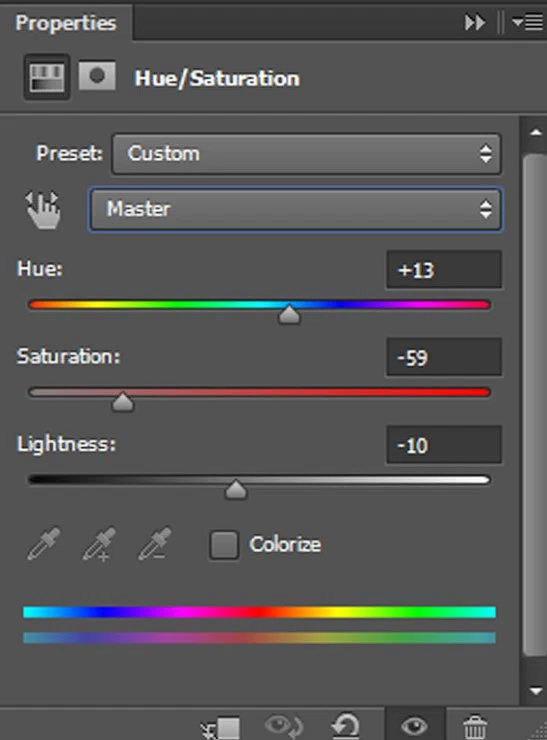Select the Properties tab

click(x=66, y=23)
